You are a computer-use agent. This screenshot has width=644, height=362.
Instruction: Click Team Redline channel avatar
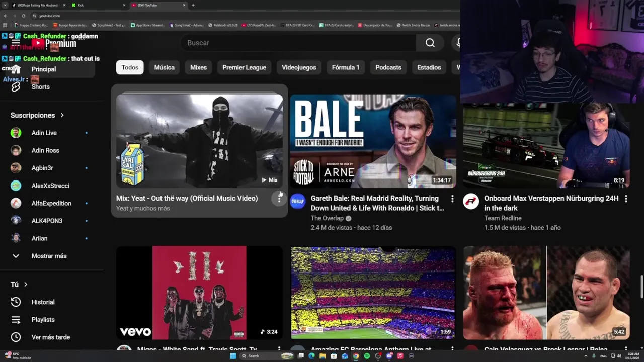[x=471, y=201]
